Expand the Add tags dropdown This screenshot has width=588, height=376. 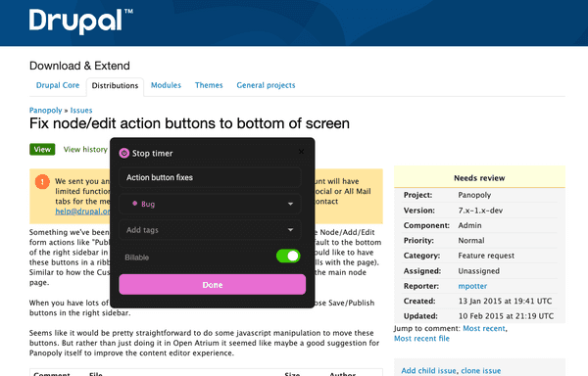210,230
